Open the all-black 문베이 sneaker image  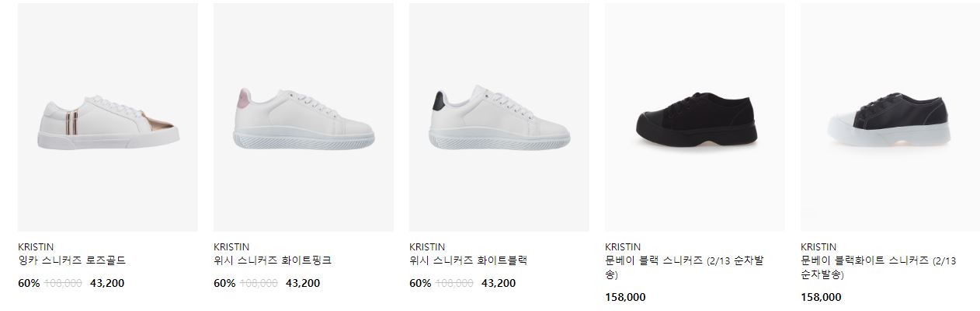[x=695, y=117]
